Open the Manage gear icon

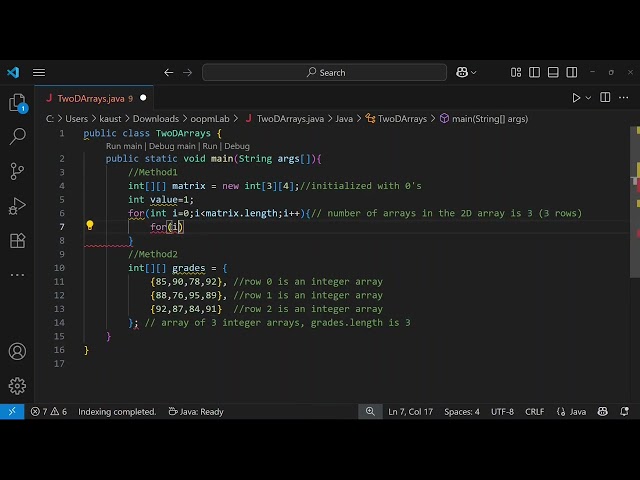pos(17,386)
